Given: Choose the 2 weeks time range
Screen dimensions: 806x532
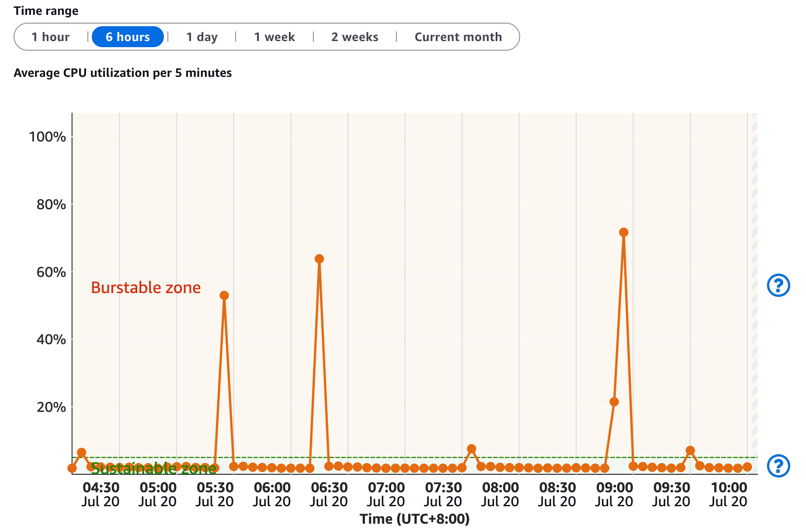Looking at the screenshot, I should click(355, 37).
